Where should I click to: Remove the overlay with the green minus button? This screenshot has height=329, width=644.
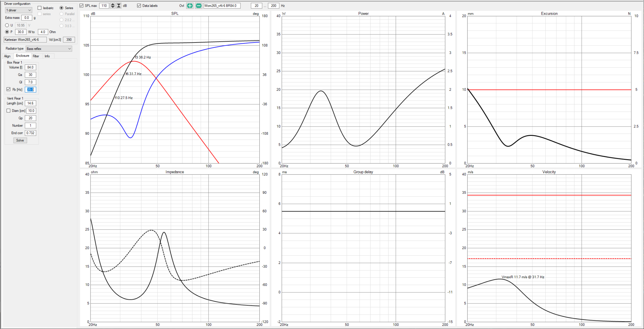198,6
